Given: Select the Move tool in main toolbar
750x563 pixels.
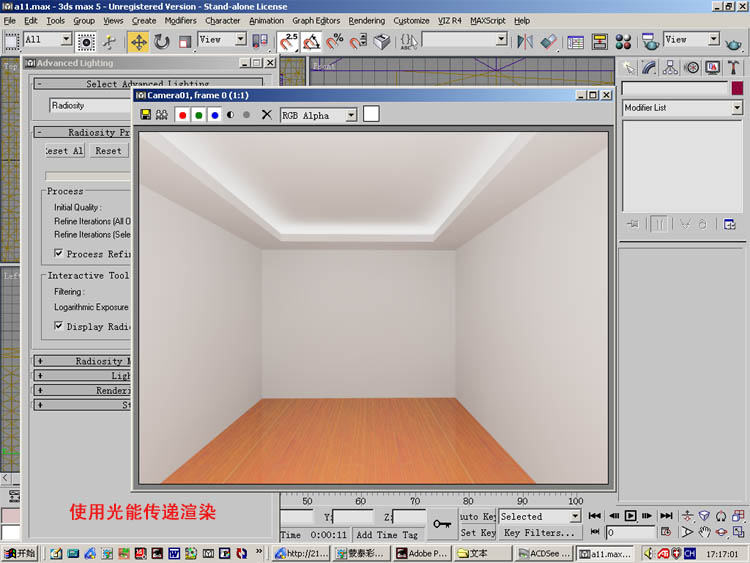Looking at the screenshot, I should (x=139, y=42).
